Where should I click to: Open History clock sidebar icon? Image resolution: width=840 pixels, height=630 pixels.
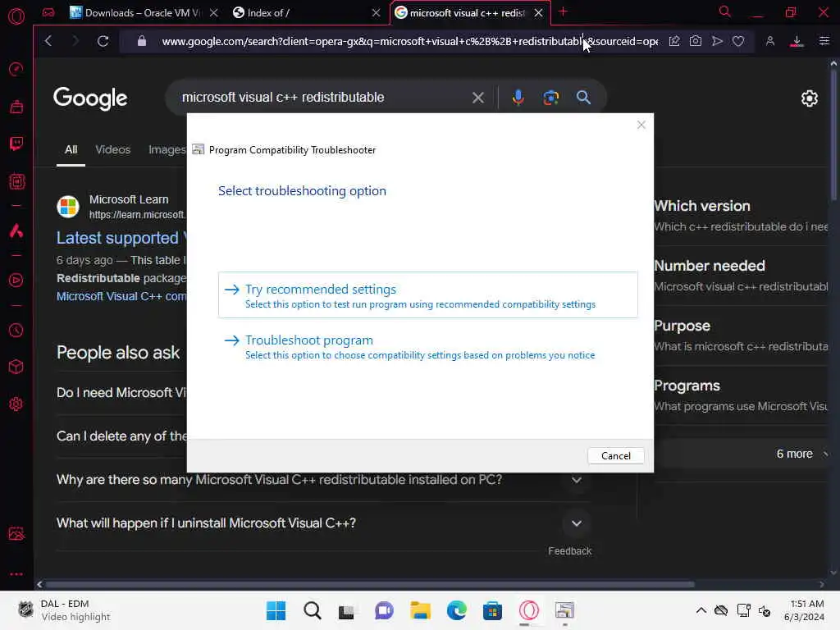click(16, 330)
